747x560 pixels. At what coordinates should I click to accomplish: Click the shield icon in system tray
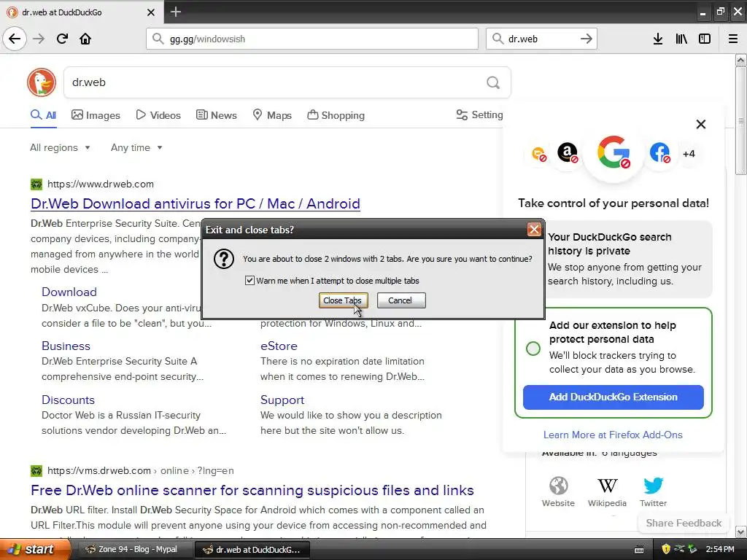point(666,549)
